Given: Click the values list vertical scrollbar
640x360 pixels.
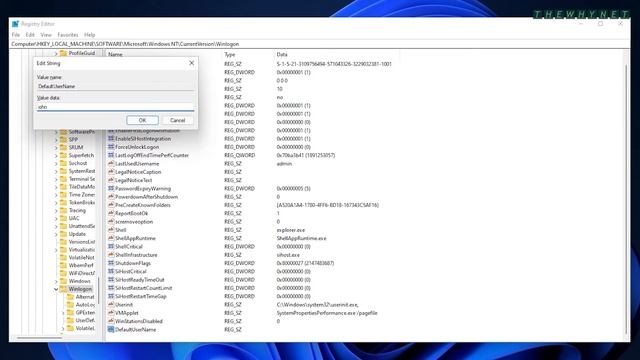Looking at the screenshot, I should 626,198.
